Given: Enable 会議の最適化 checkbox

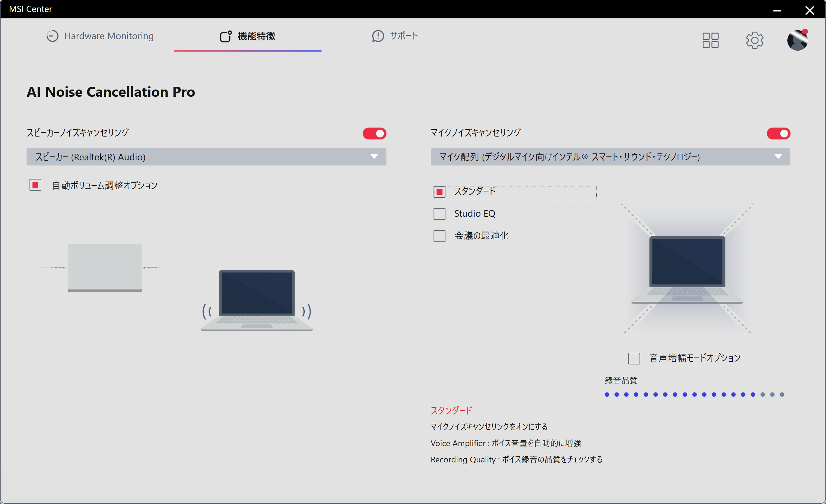Looking at the screenshot, I should click(x=440, y=236).
